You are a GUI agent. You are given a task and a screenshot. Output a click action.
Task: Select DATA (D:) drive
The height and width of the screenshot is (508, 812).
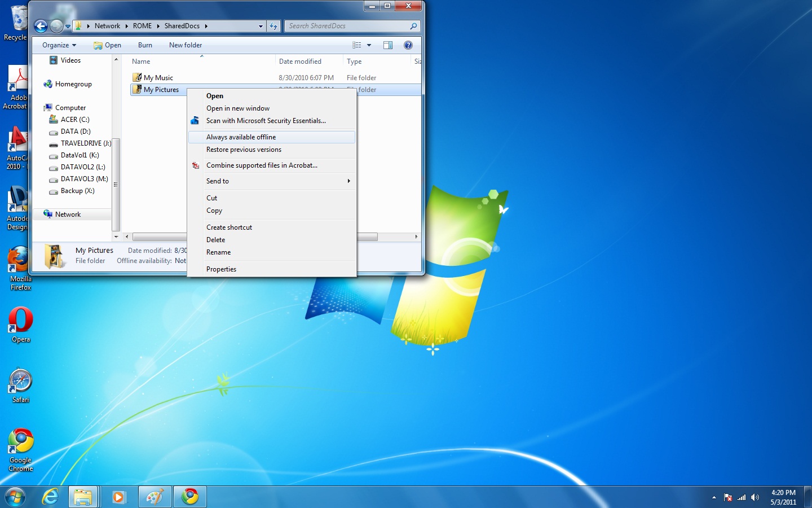coord(70,132)
